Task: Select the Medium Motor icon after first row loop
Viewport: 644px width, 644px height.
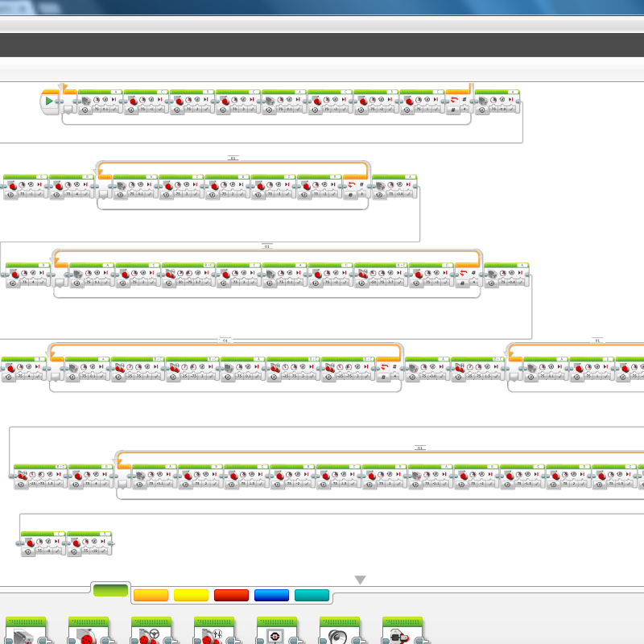Action: [483, 101]
